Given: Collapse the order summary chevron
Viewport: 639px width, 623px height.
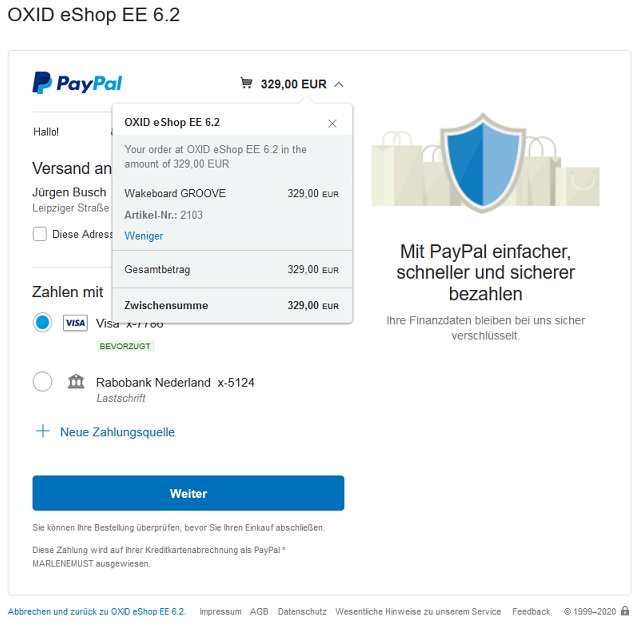Looking at the screenshot, I should [x=339, y=84].
